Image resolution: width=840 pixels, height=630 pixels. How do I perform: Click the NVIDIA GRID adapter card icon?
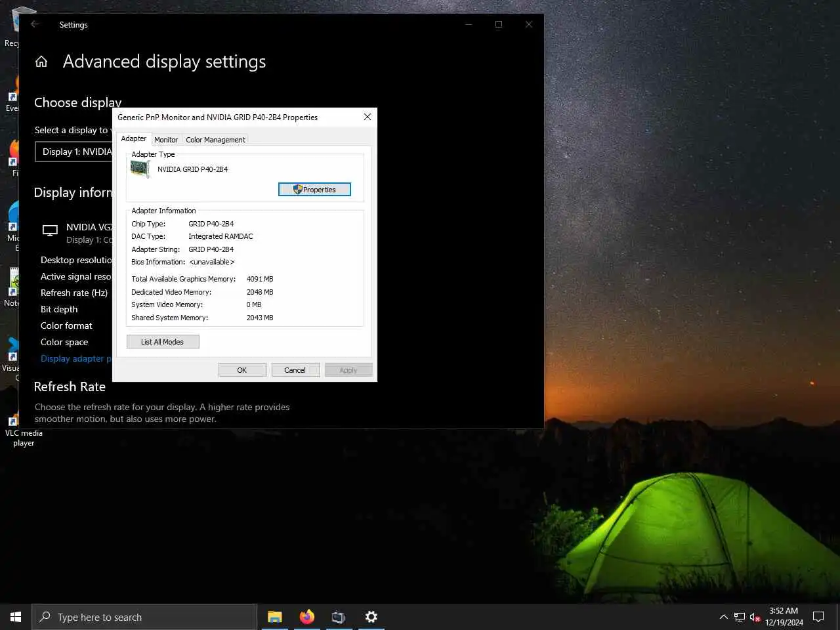140,169
